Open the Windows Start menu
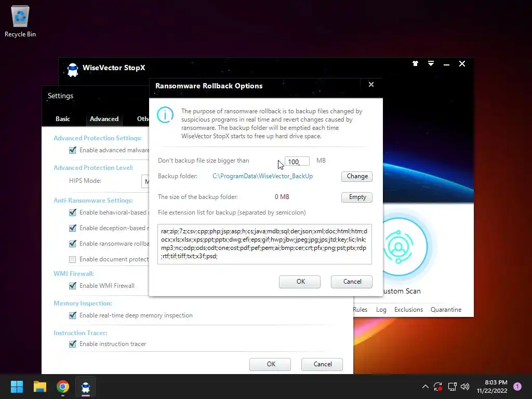532x399 pixels. point(17,387)
